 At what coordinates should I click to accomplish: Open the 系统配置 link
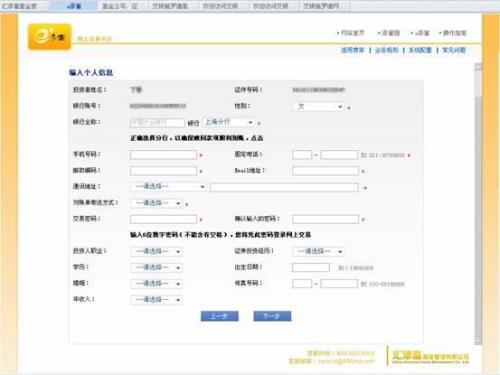[420, 50]
